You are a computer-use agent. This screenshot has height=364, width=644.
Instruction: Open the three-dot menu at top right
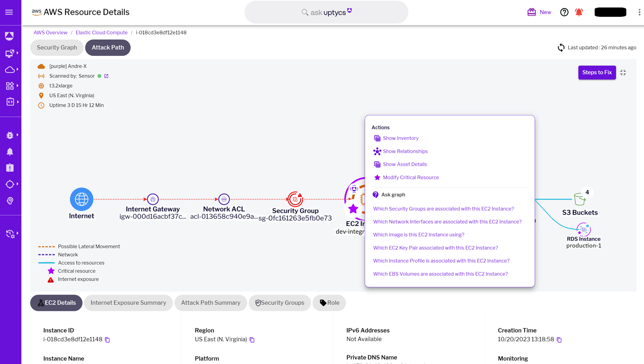(x=639, y=12)
